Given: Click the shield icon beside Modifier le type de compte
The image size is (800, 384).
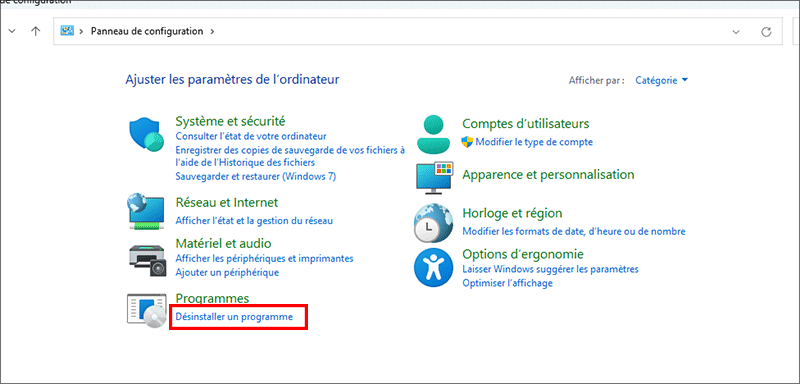Looking at the screenshot, I should (x=467, y=142).
